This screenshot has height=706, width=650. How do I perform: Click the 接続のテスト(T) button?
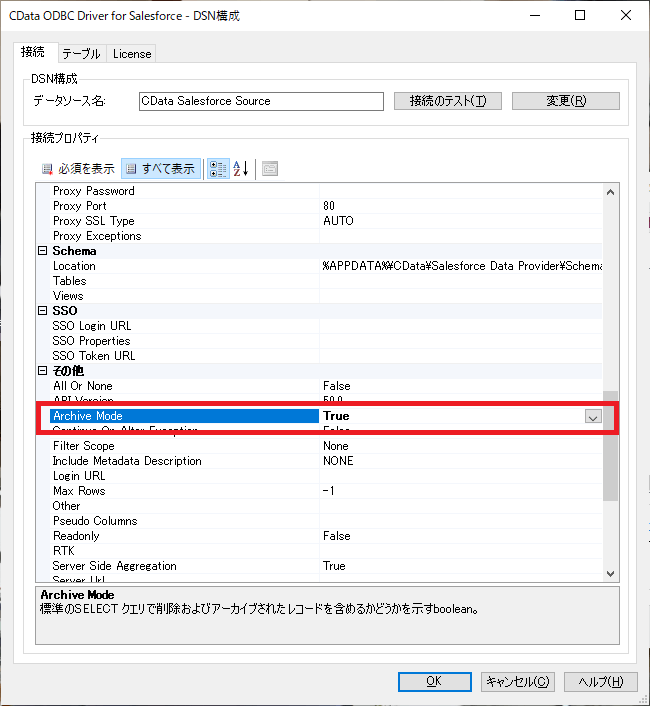[x=448, y=101]
